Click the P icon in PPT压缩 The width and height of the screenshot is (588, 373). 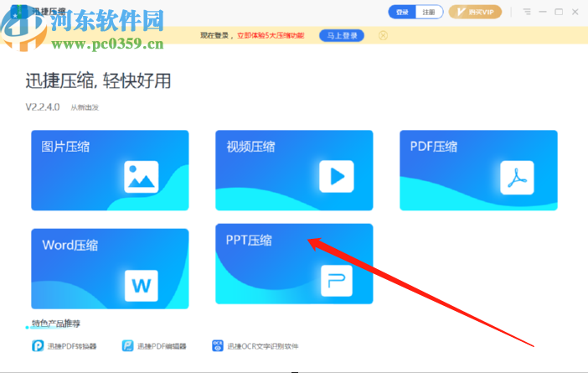point(337,281)
